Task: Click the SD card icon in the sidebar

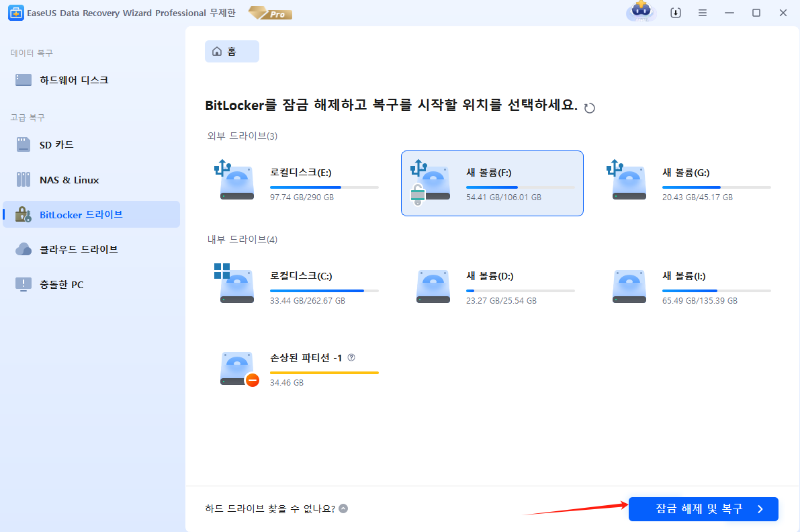Action: pyautogui.click(x=24, y=145)
